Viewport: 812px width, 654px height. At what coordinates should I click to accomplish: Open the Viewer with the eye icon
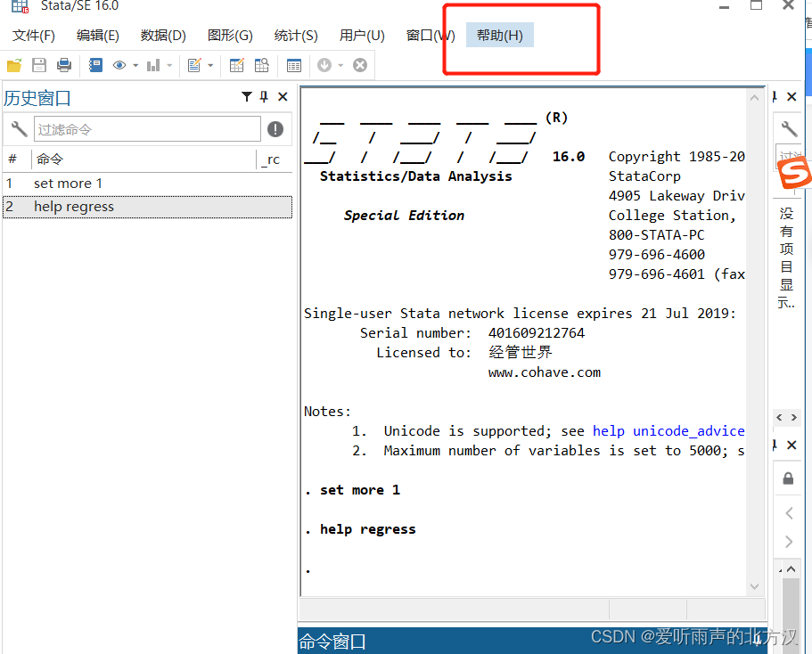point(120,64)
